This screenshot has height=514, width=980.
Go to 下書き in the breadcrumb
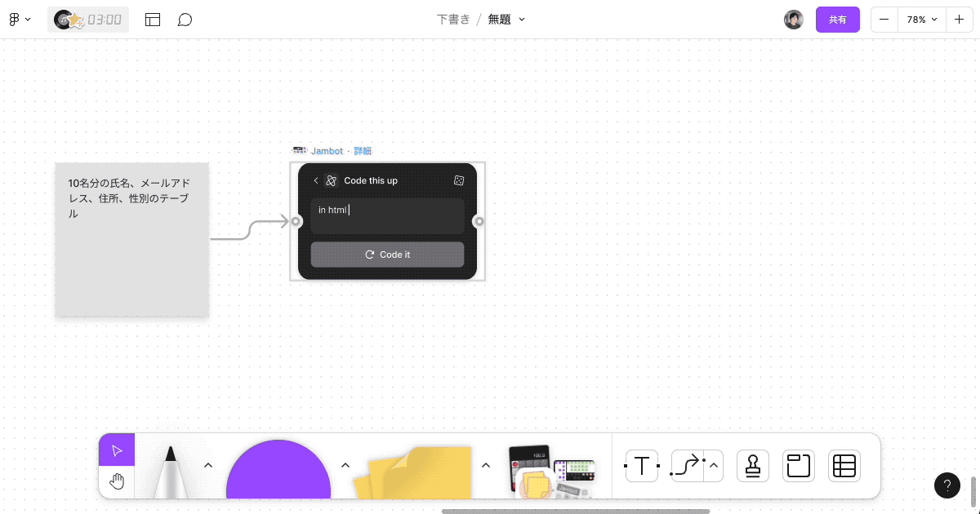pyautogui.click(x=453, y=19)
